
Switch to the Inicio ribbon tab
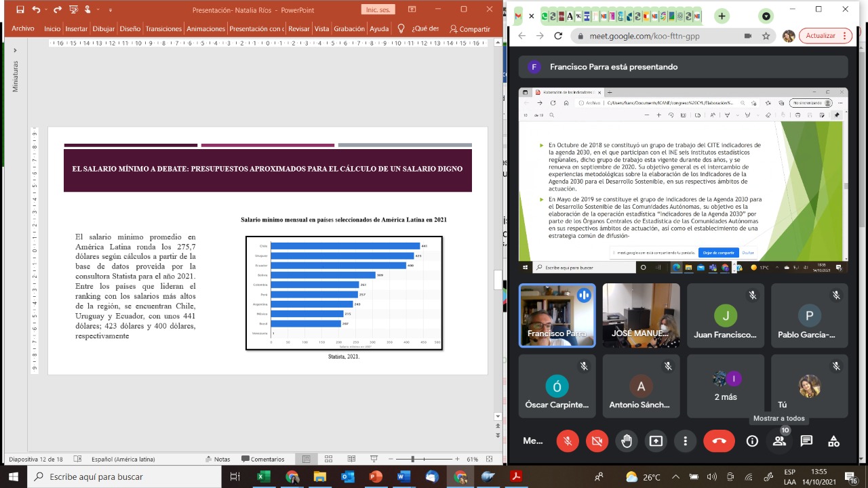point(52,29)
